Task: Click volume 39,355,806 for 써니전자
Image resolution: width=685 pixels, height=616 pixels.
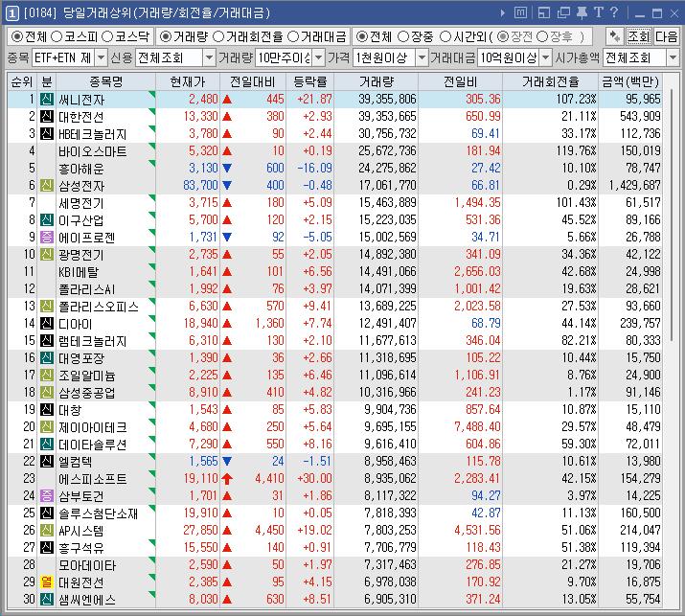Action: pos(387,100)
